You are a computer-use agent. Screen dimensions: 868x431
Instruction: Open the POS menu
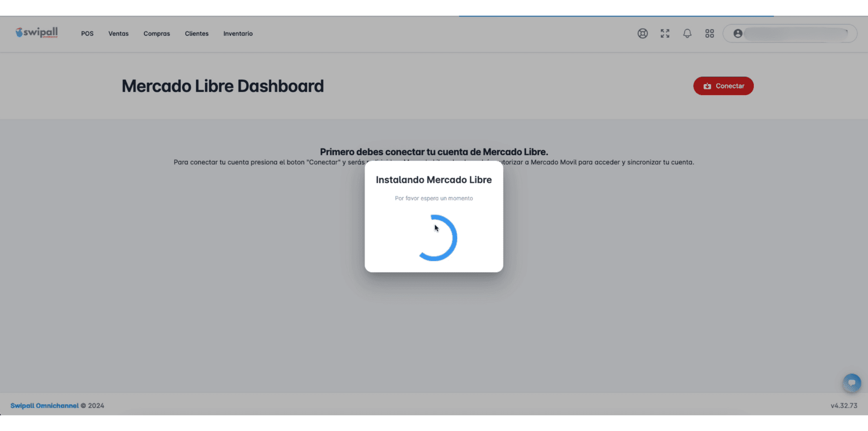click(x=87, y=33)
